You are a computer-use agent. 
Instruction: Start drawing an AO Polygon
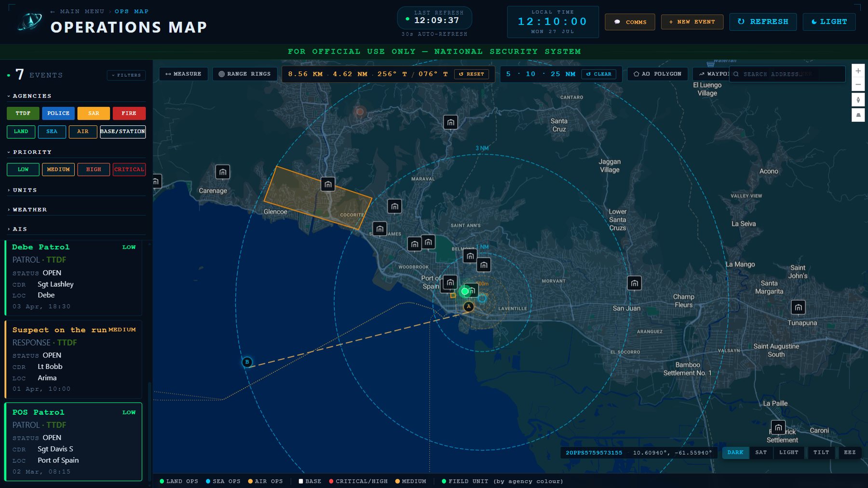(x=657, y=74)
